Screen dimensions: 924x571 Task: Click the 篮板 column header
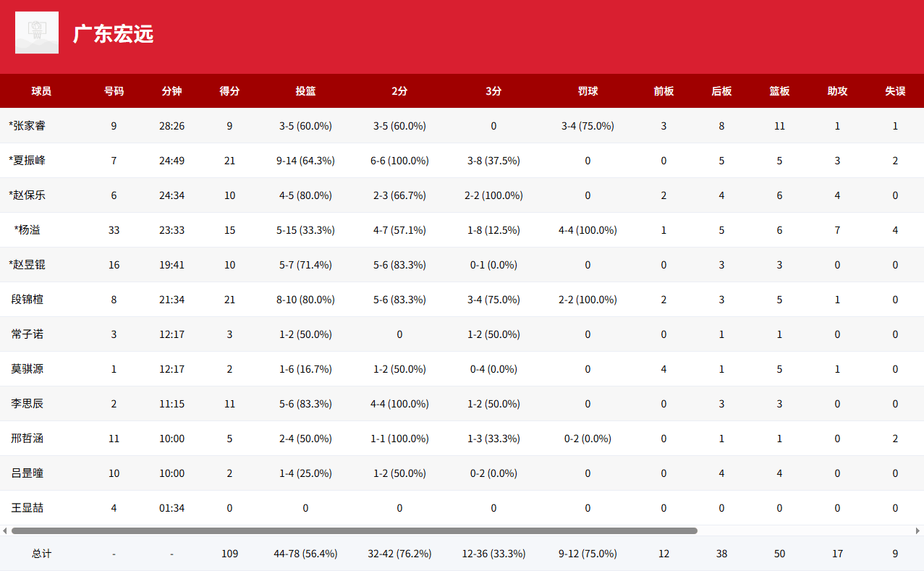pyautogui.click(x=779, y=91)
